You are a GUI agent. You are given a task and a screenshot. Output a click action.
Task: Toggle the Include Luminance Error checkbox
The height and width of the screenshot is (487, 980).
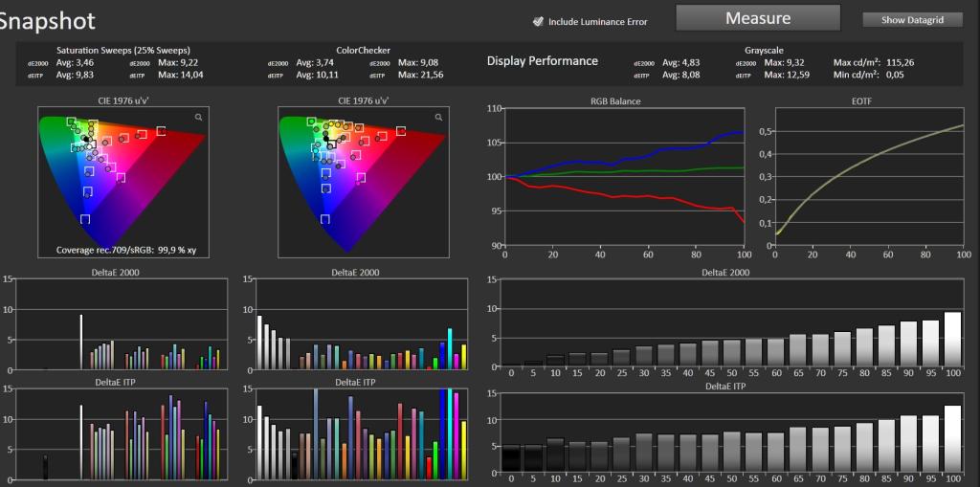(538, 21)
